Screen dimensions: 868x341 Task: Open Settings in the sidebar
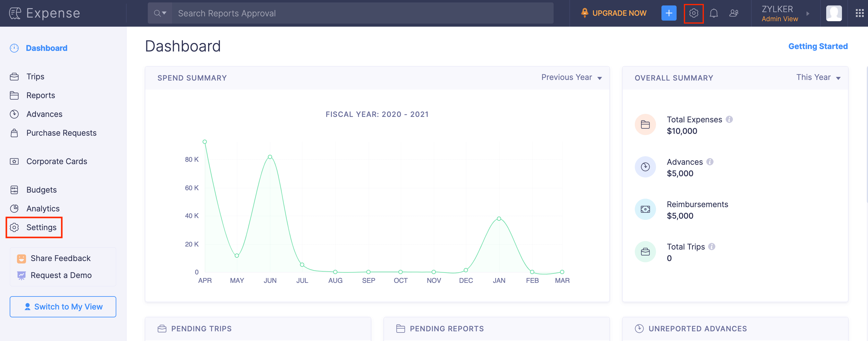click(x=41, y=227)
